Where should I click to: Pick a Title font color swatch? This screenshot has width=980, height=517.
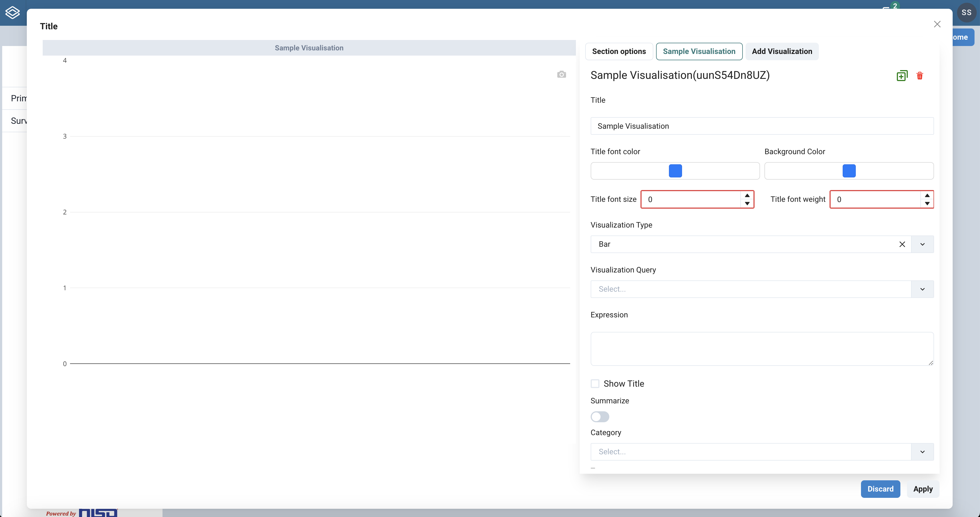tap(675, 171)
